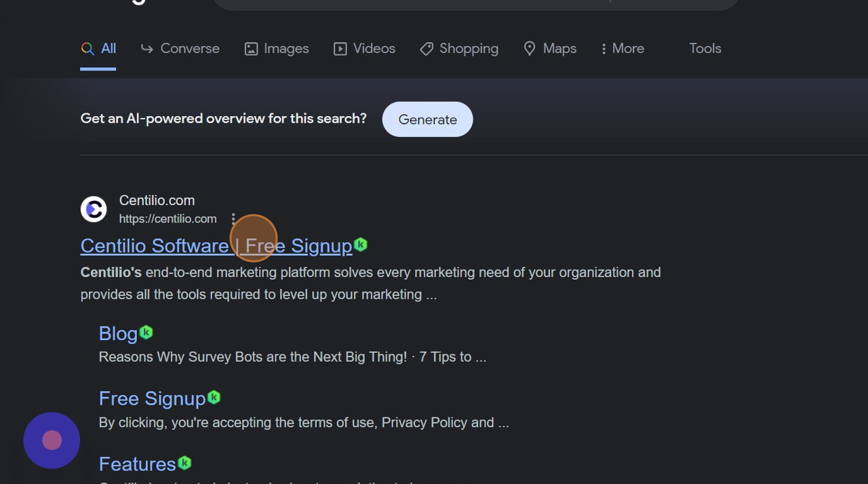Screen dimensions: 868x484
Task: Click the terms of use snippet text
Action: tap(304, 423)
